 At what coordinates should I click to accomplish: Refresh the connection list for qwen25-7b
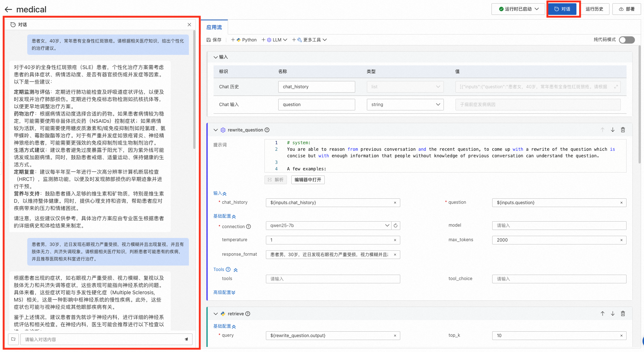(x=396, y=226)
